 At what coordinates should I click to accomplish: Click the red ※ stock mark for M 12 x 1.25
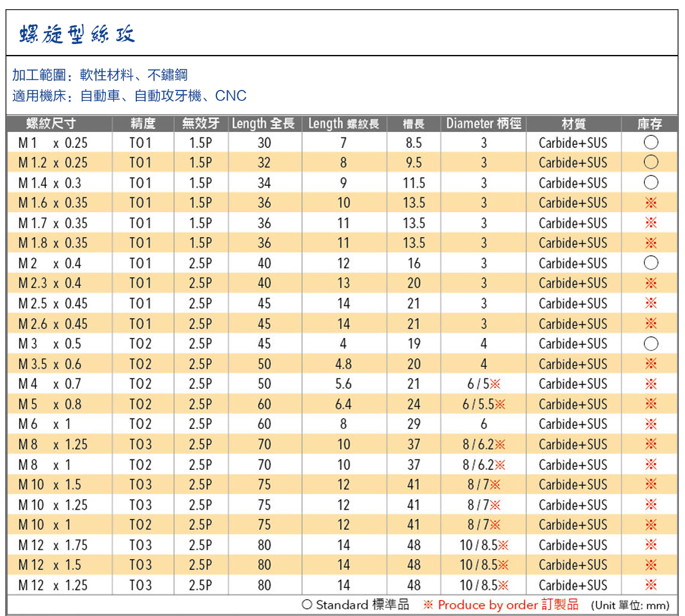651,585
